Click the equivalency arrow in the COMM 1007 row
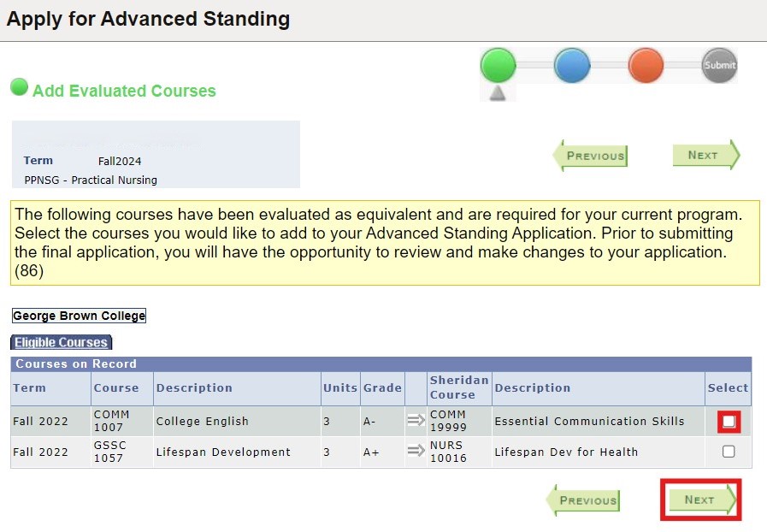Screen dimensions: 767x532 click(x=416, y=421)
